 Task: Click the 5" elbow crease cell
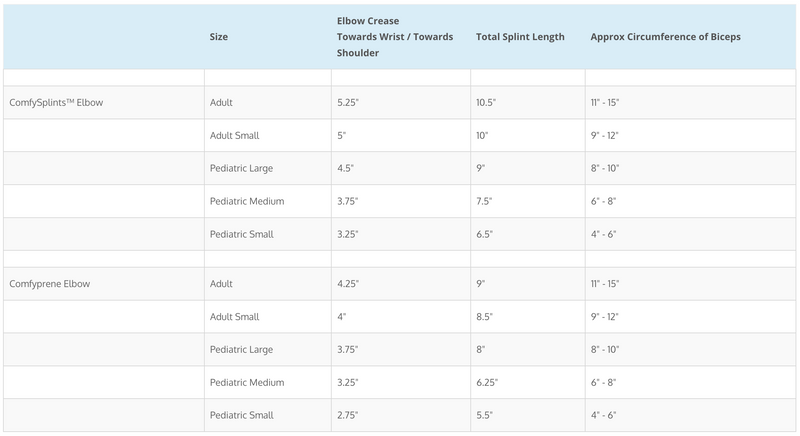[x=342, y=136]
